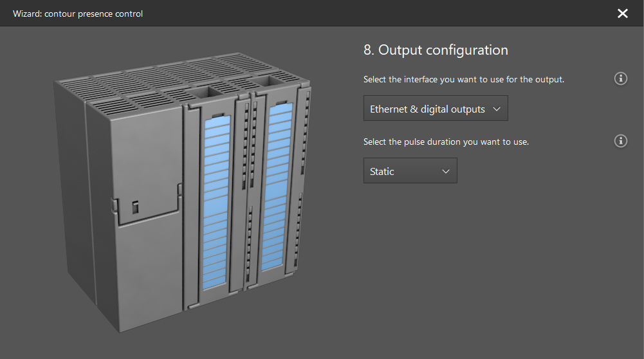Open the Ethernet & digital outputs dropdown
The image size is (644, 359).
[436, 109]
